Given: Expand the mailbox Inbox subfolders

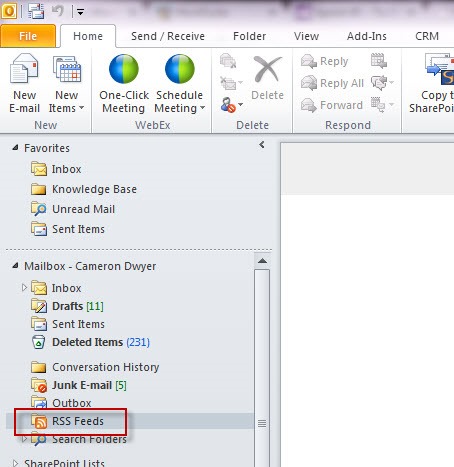Looking at the screenshot, I should point(24,287).
